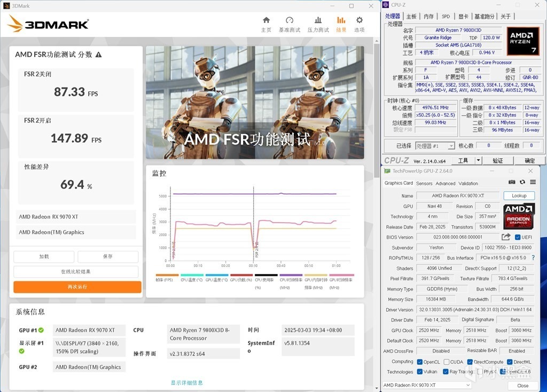Click the Lookup button in GPU-Z

519,195
